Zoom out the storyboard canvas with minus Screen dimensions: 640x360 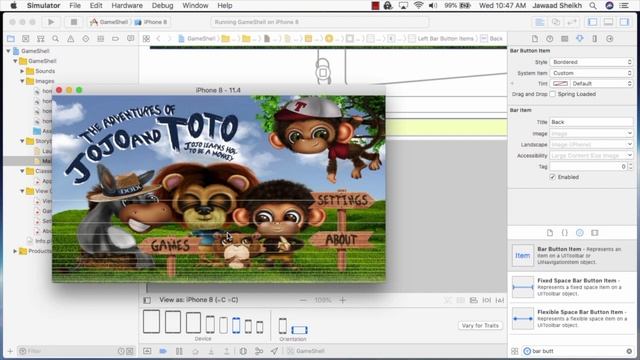(x=303, y=300)
